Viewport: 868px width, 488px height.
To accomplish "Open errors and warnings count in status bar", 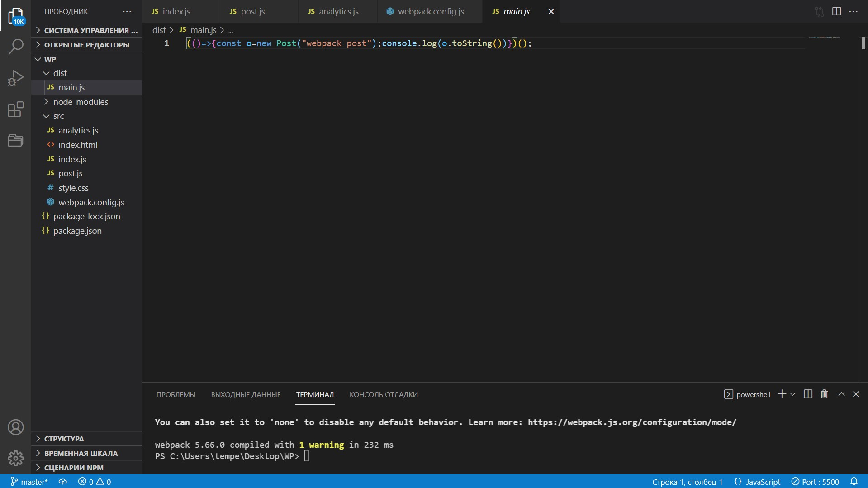I will 95,482.
